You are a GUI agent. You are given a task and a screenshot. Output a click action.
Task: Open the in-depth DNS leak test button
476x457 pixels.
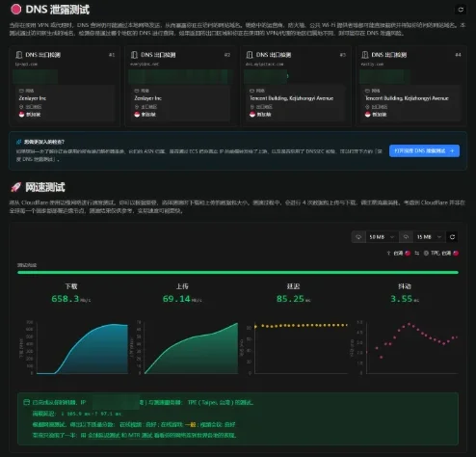(424, 150)
